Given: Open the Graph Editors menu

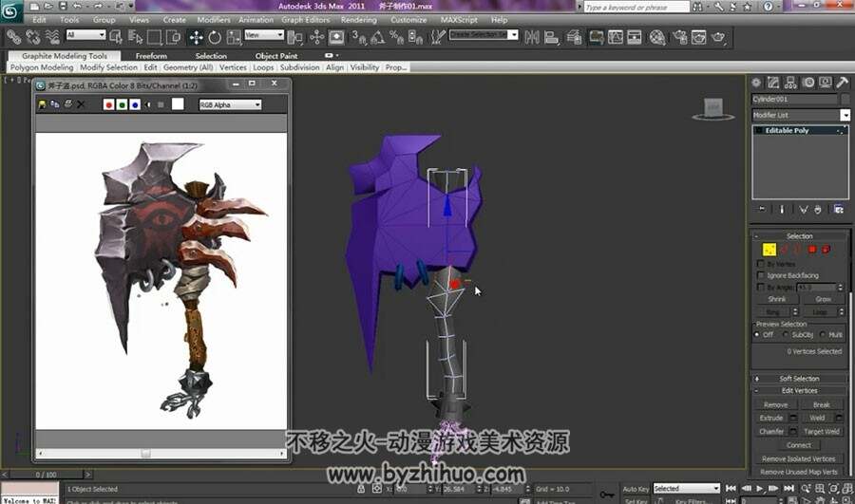Looking at the screenshot, I should point(305,20).
